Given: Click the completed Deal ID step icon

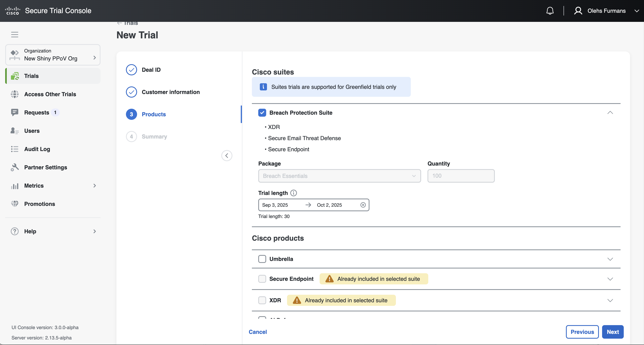Looking at the screenshot, I should (x=131, y=70).
